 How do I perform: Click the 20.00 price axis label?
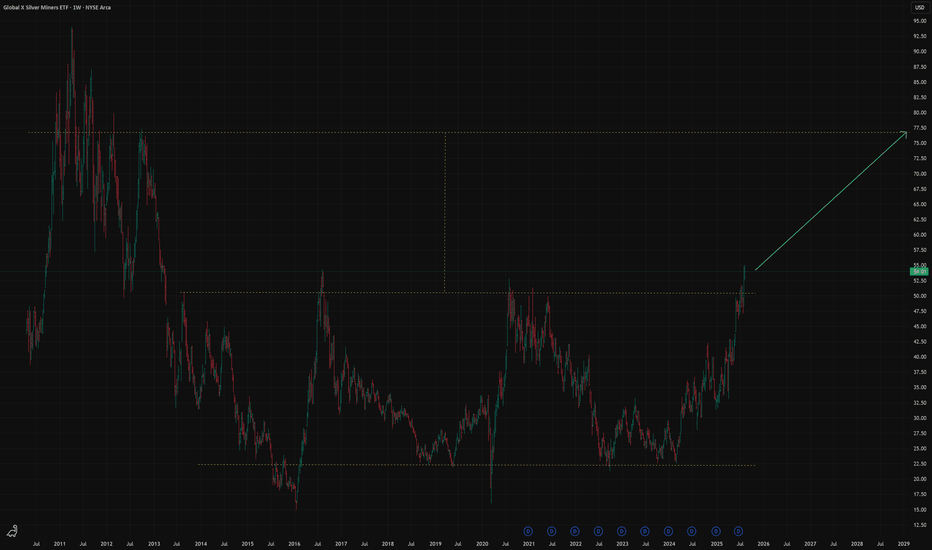[x=920, y=479]
